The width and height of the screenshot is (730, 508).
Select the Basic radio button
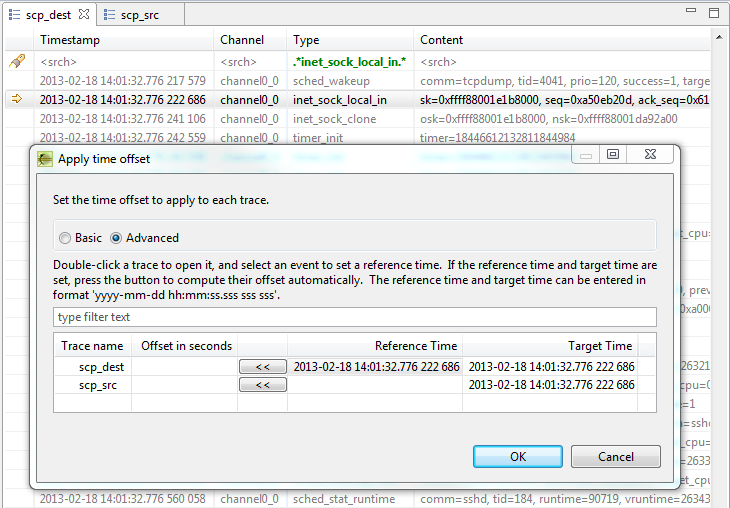[66, 238]
